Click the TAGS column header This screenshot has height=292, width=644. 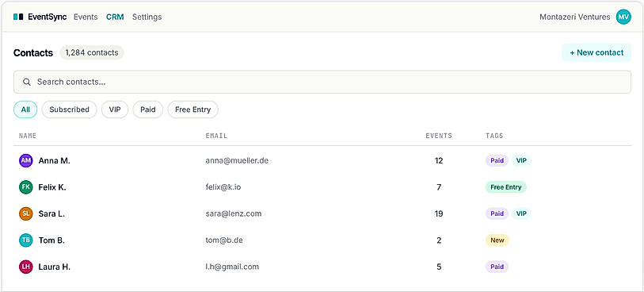pos(494,136)
